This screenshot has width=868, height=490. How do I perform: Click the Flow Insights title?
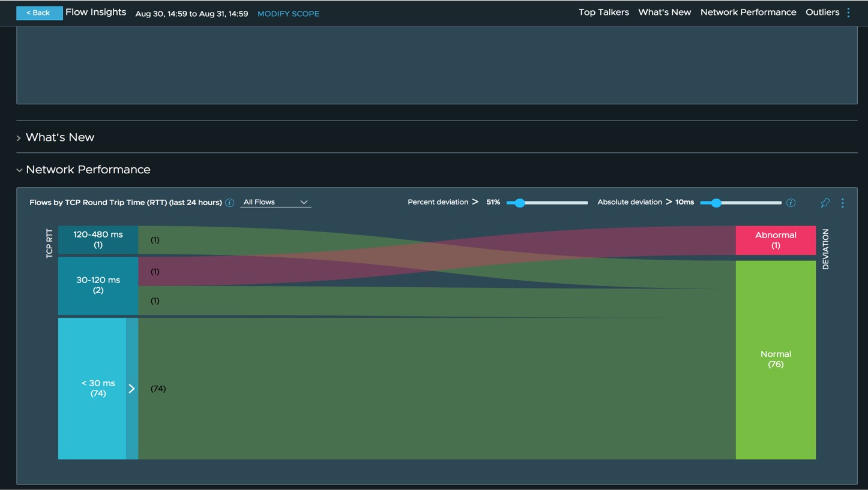click(96, 12)
